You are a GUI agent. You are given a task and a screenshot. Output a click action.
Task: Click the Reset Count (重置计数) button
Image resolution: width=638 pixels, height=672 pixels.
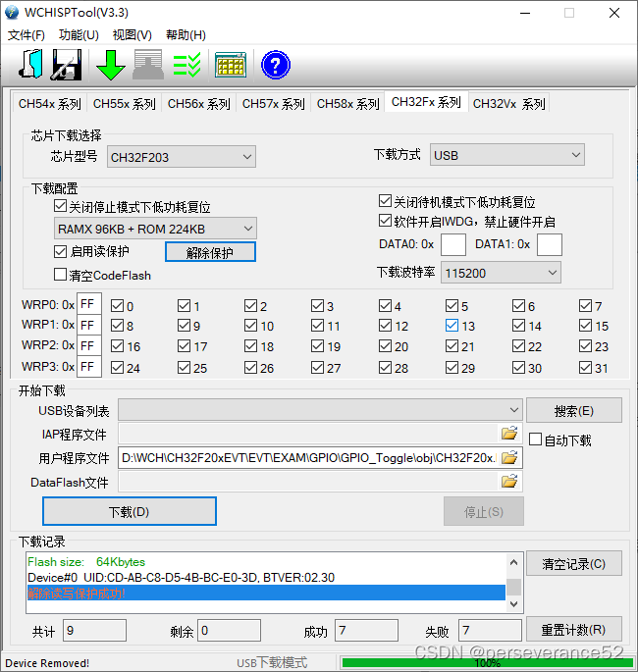(573, 630)
